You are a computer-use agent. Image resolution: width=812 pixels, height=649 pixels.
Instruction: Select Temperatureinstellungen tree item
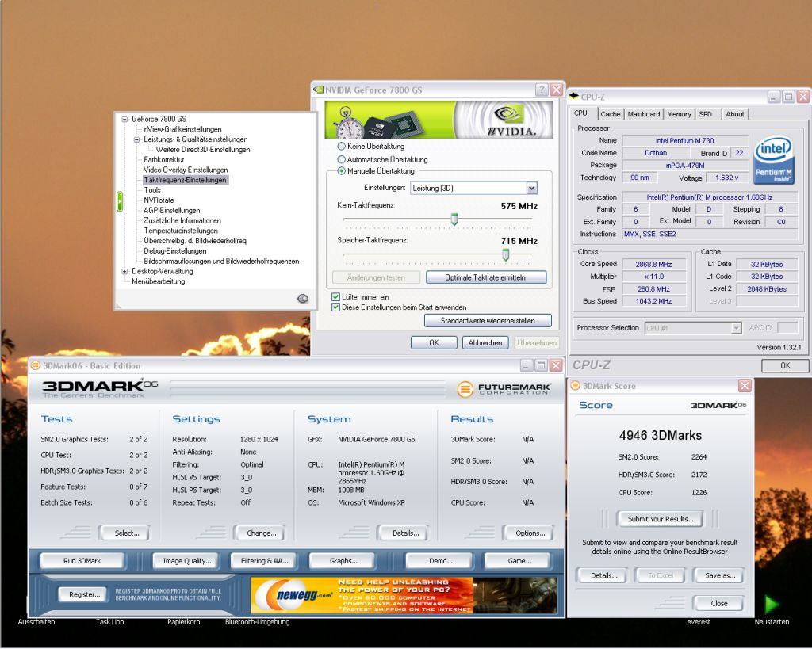point(181,231)
